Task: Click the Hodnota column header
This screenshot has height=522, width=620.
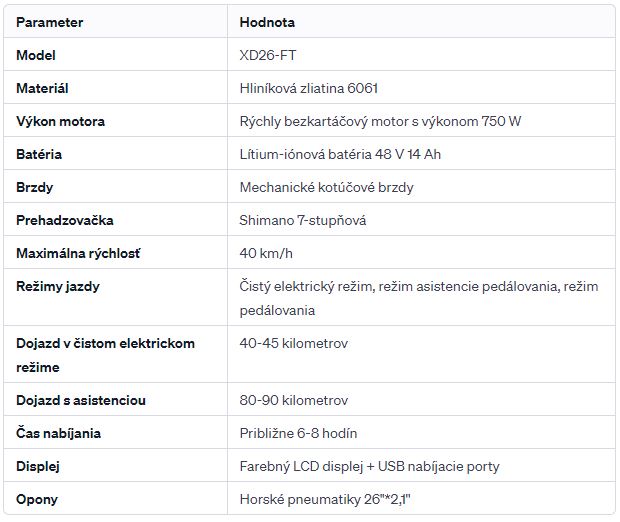Action: pyautogui.click(x=267, y=22)
